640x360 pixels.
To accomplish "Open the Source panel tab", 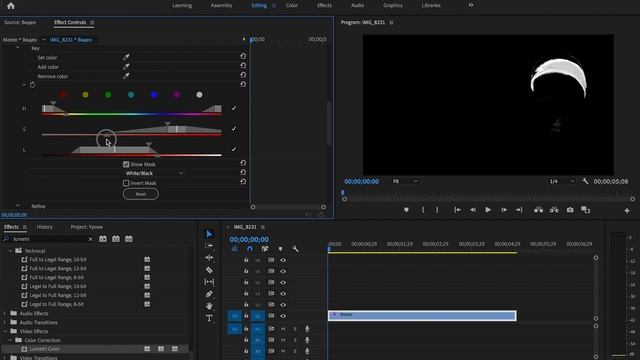I will click(20, 22).
